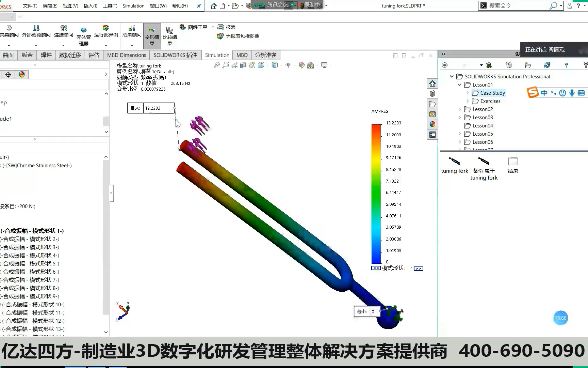The image size is (588, 368).
Task: Select the 外部载荷顾问 tool
Action: 37,31
